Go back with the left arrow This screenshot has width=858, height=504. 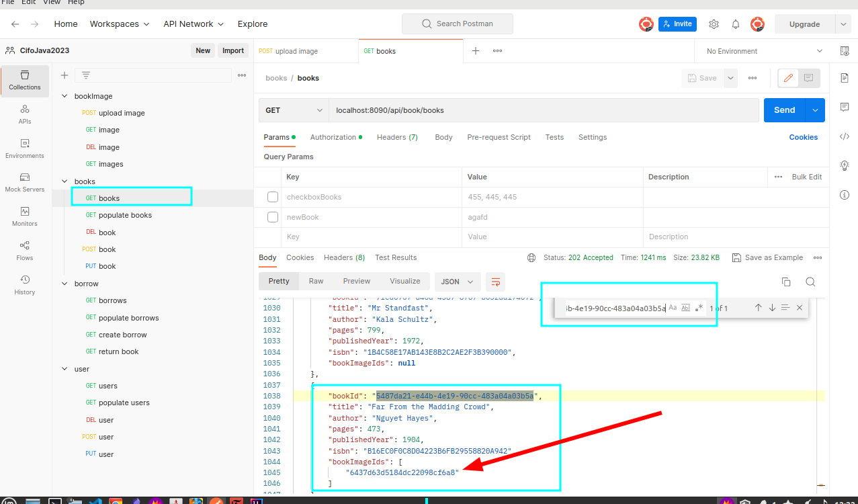15,24
